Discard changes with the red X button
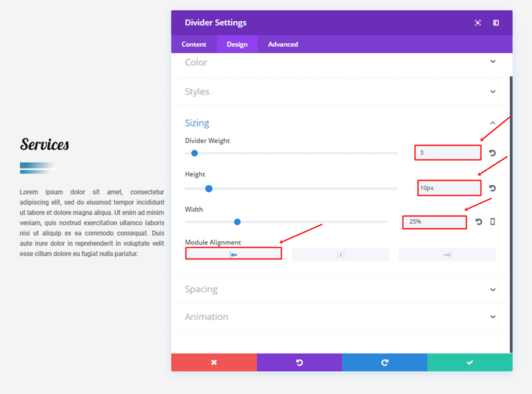 [213, 362]
